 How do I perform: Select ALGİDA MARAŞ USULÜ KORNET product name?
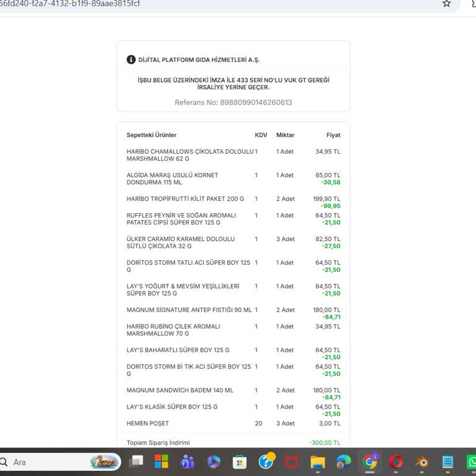pos(172,178)
